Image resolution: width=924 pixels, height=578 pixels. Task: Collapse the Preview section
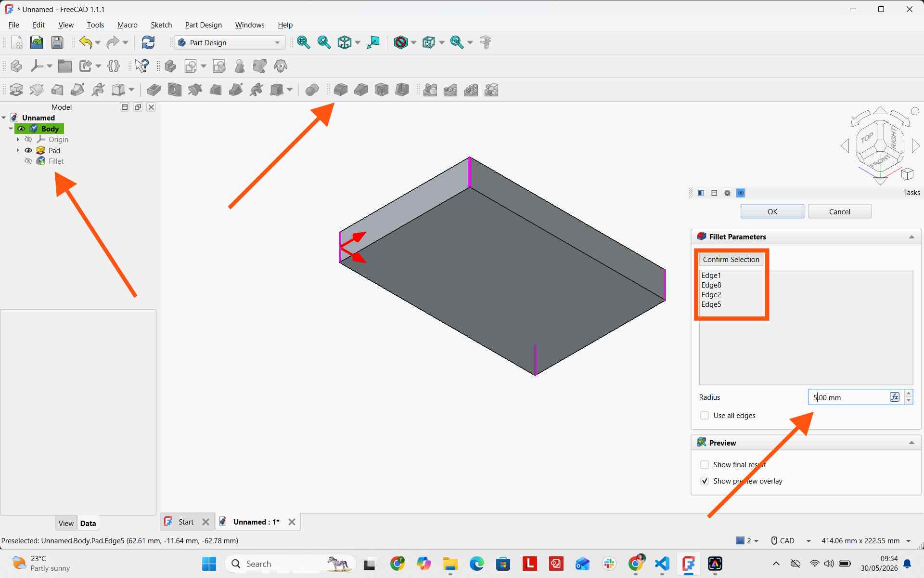pos(911,443)
